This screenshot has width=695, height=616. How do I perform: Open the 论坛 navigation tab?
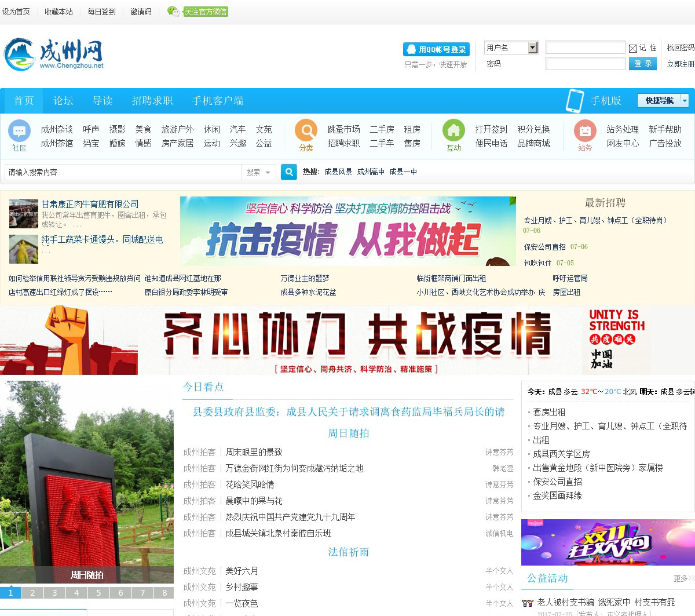pos(64,101)
